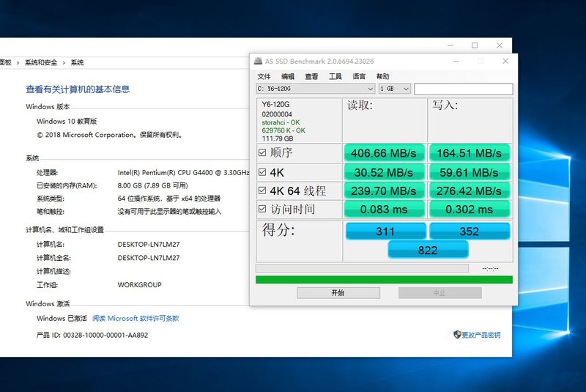Click the sequential write result 164.51 MB/s
This screenshot has width=586, height=392.
coord(470,153)
